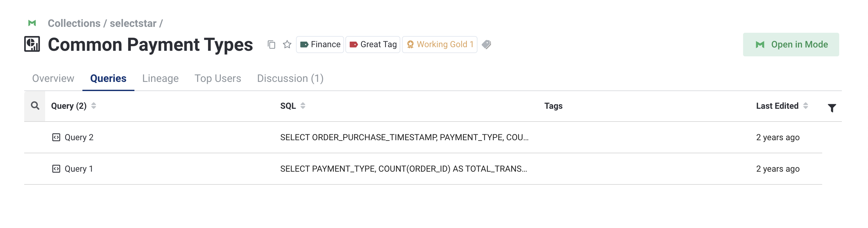
Task: Sort by the Last Edited arrows
Action: (x=806, y=106)
